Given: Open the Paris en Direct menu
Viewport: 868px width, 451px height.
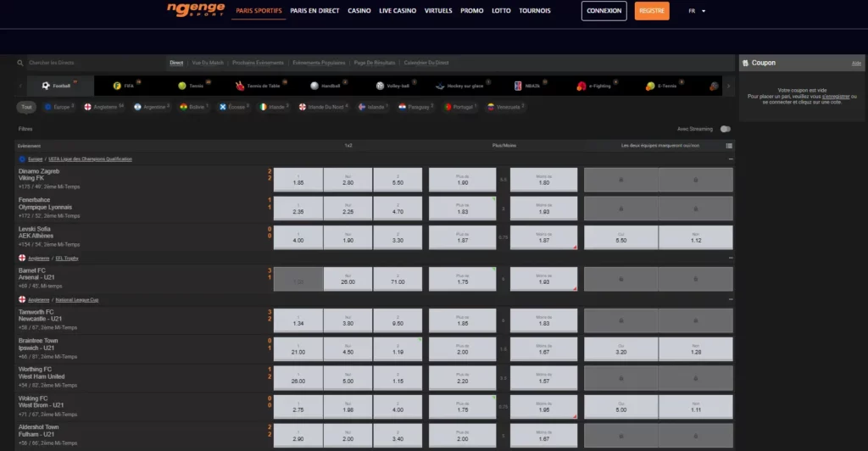Looking at the screenshot, I should (x=314, y=10).
